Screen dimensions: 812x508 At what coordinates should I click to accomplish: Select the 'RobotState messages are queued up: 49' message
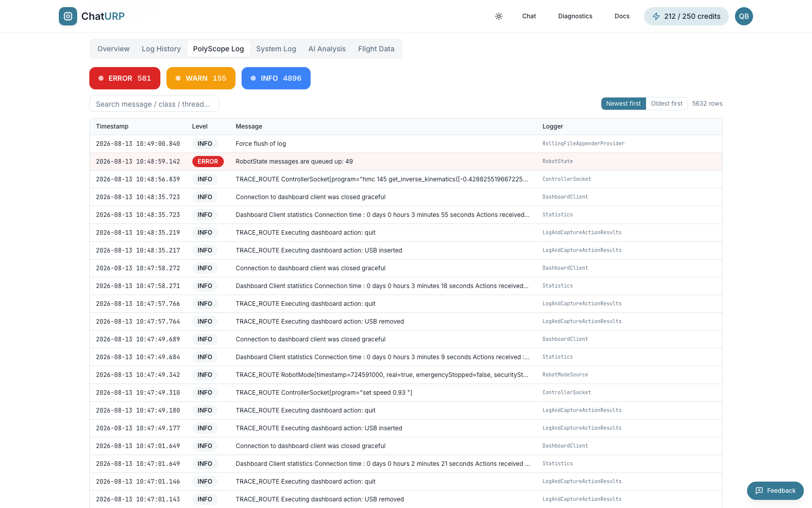(294, 162)
